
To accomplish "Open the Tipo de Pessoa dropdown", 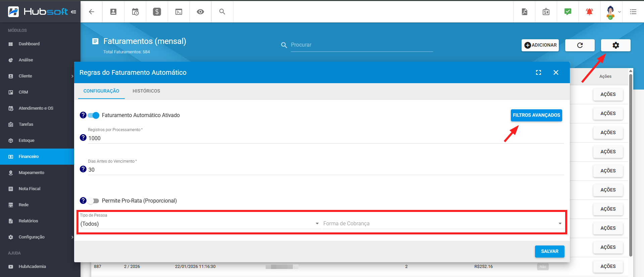I will point(200,223).
